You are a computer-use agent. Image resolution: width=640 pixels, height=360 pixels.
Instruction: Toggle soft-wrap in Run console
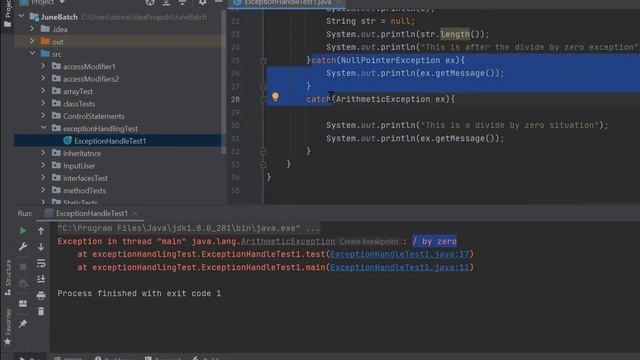pos(41,263)
